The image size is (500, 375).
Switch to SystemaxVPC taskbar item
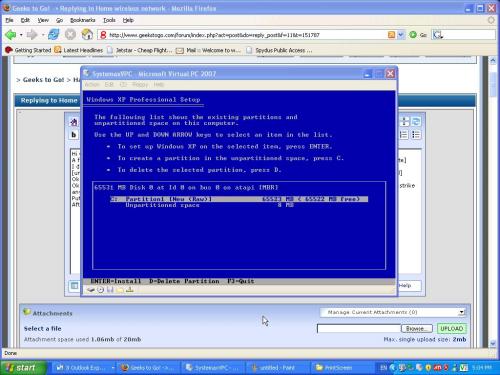pos(213,368)
